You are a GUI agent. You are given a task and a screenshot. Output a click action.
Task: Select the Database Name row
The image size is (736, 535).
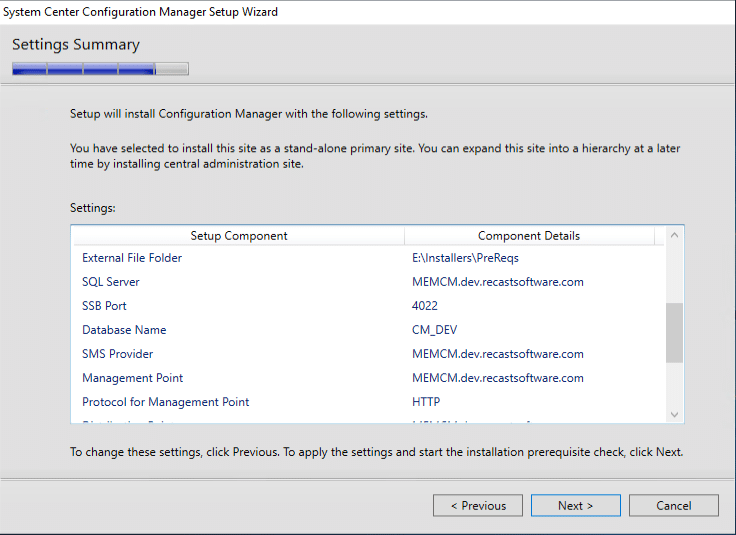point(124,330)
